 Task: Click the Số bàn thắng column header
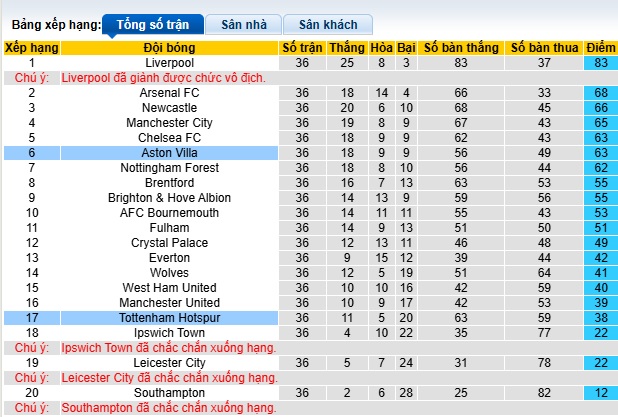pos(460,47)
